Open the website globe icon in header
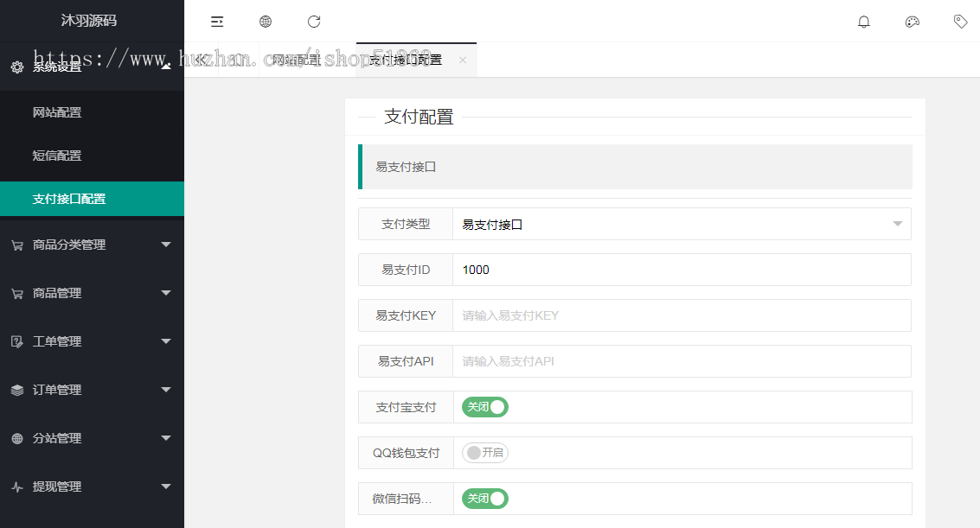 point(266,22)
